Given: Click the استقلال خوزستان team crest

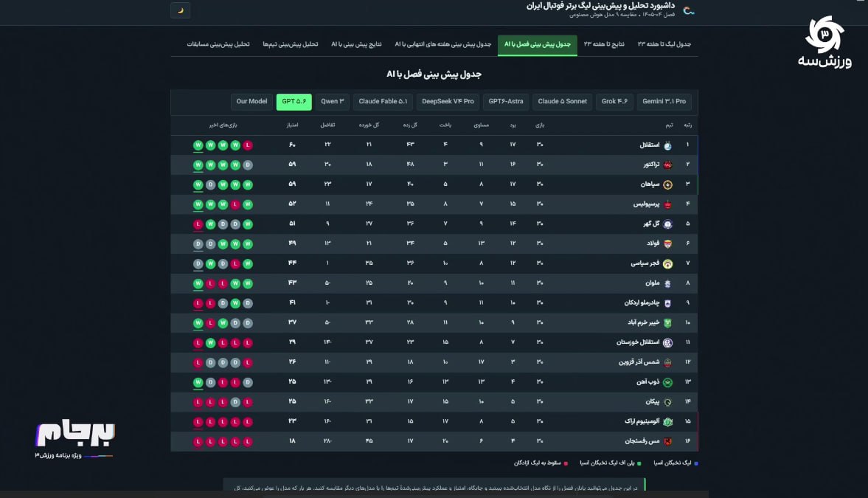Looking at the screenshot, I should coord(667,343).
